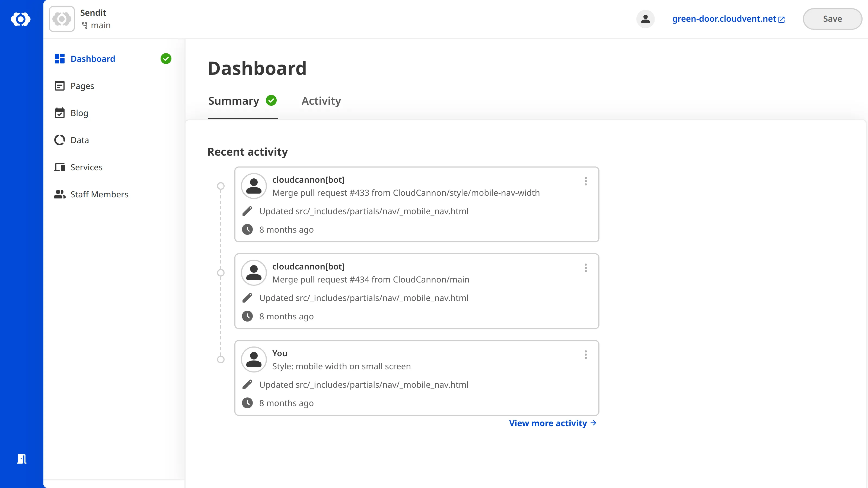Click the exit door icon at bottom left

22,459
